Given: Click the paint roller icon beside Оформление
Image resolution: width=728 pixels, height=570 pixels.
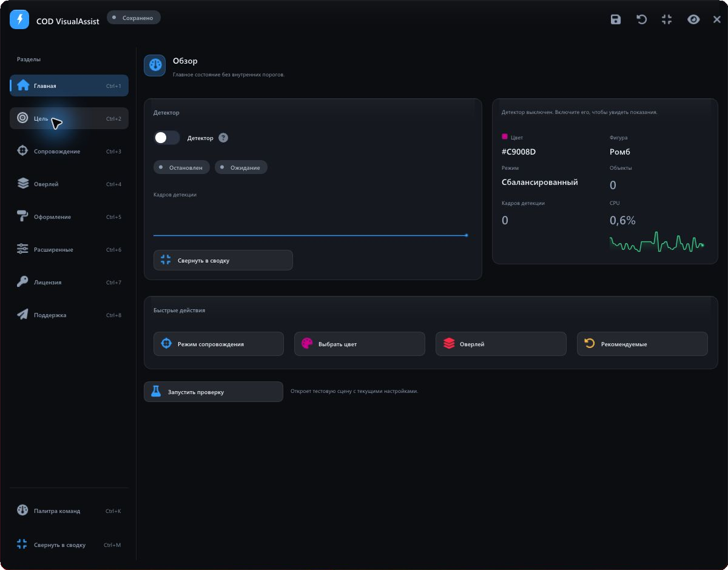Looking at the screenshot, I should 22,216.
